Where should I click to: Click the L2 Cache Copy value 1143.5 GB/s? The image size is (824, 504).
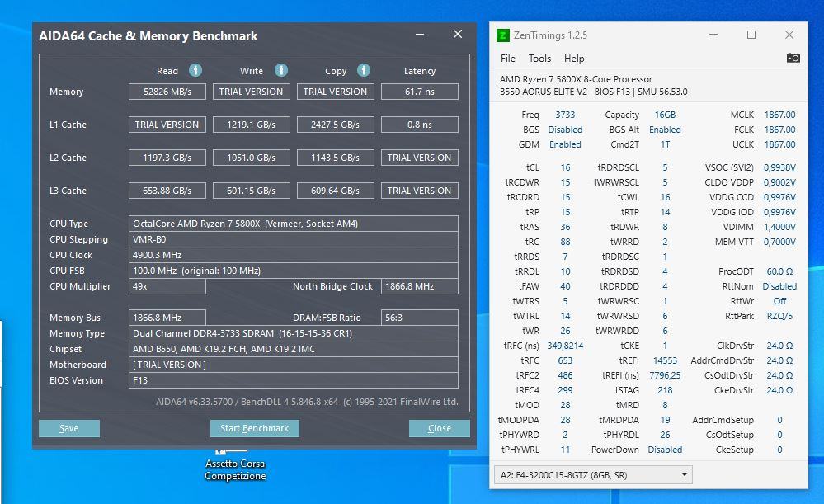(x=335, y=158)
